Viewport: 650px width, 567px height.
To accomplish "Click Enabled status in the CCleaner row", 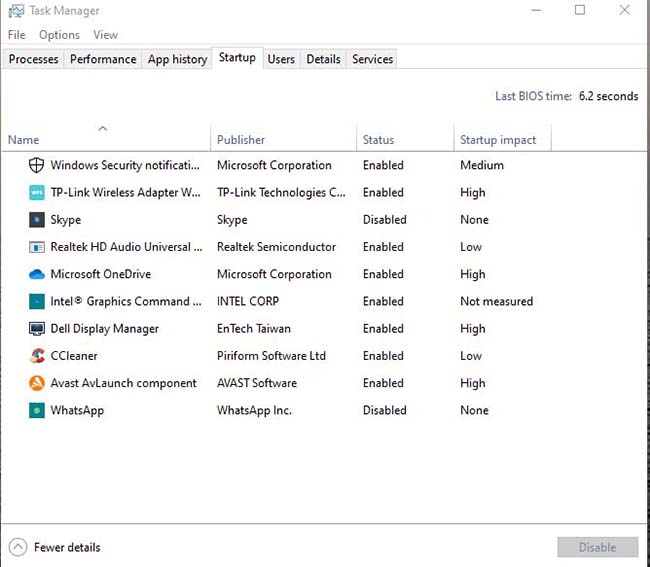I will [x=383, y=356].
